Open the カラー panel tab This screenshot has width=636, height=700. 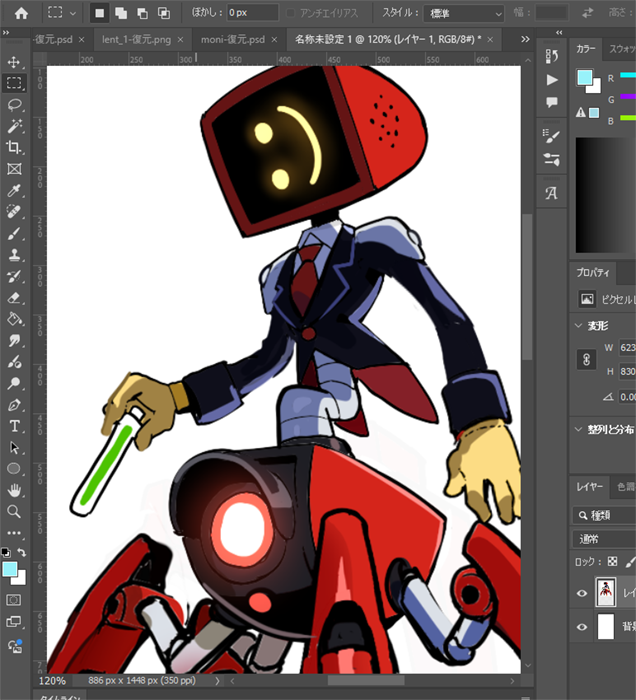pos(586,49)
